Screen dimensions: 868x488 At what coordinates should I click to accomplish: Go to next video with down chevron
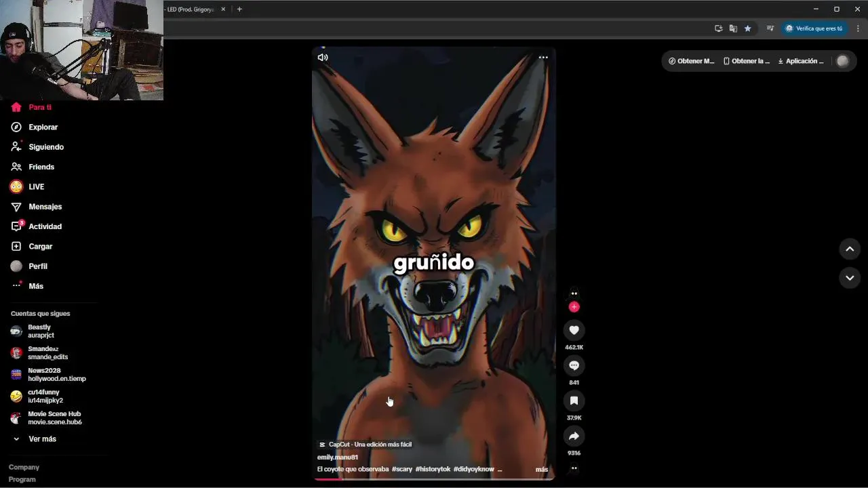point(850,278)
